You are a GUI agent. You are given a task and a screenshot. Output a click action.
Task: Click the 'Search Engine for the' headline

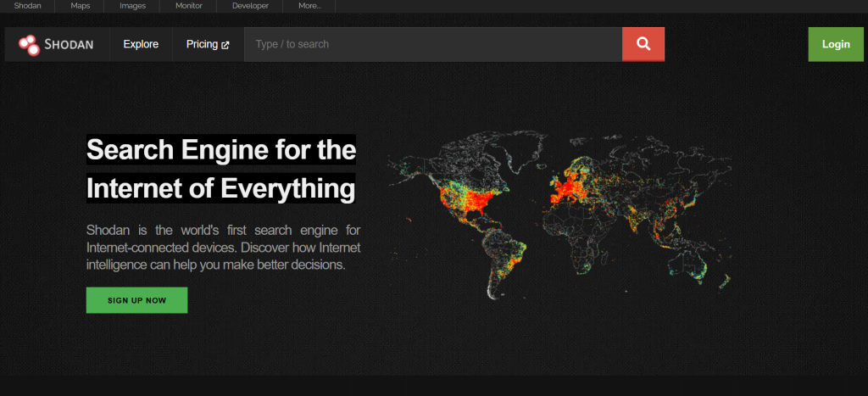[221, 149]
